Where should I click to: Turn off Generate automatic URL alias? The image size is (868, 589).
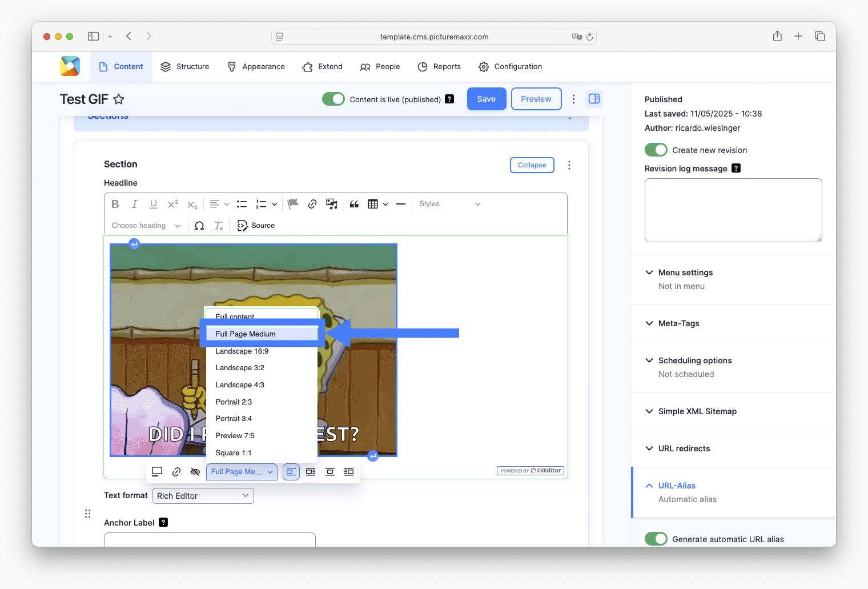pyautogui.click(x=656, y=539)
